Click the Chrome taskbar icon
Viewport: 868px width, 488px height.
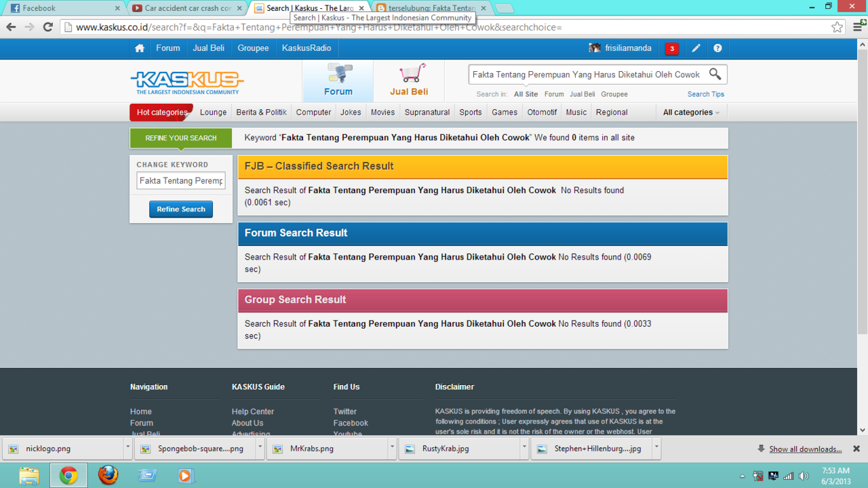click(x=68, y=475)
